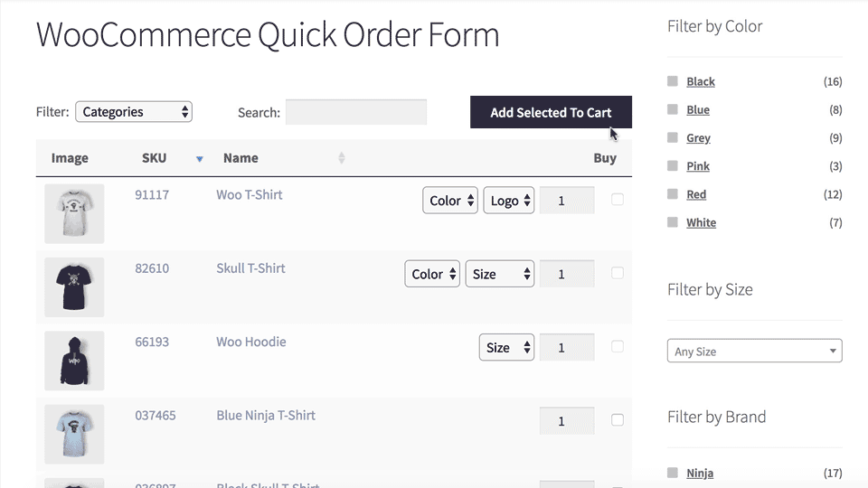Toggle the Black color filter box
Screen dimensions: 868x488
[x=673, y=81]
